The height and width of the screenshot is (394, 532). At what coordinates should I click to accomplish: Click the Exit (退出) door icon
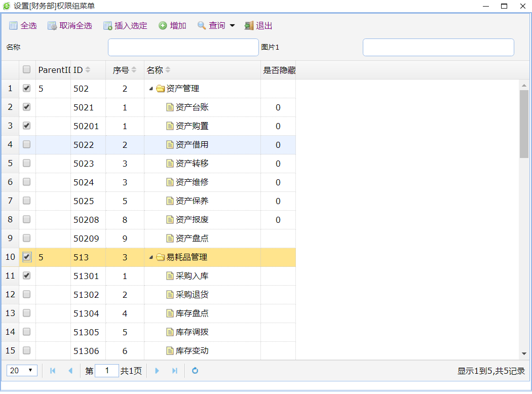pos(249,26)
